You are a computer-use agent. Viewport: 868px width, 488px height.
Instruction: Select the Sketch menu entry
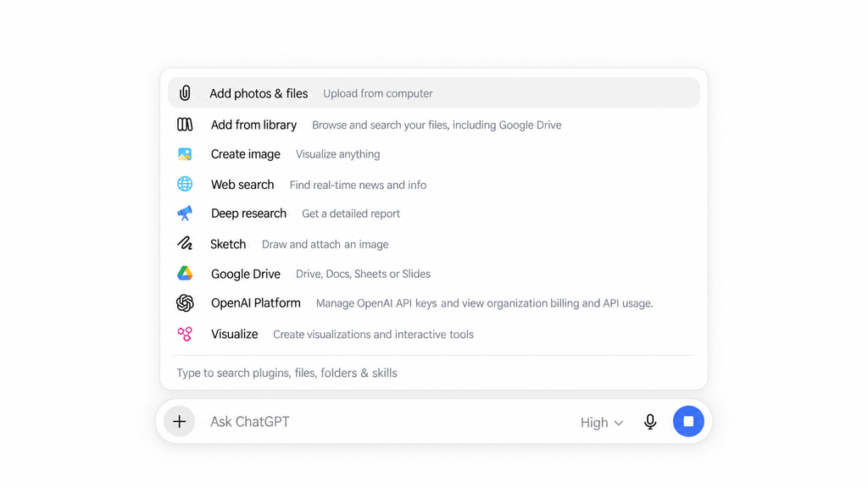tap(434, 243)
